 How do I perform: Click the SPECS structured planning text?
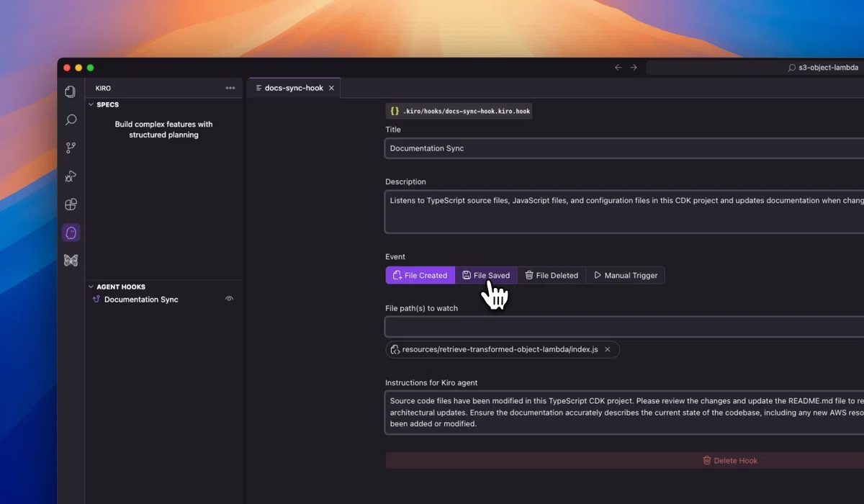[163, 130]
